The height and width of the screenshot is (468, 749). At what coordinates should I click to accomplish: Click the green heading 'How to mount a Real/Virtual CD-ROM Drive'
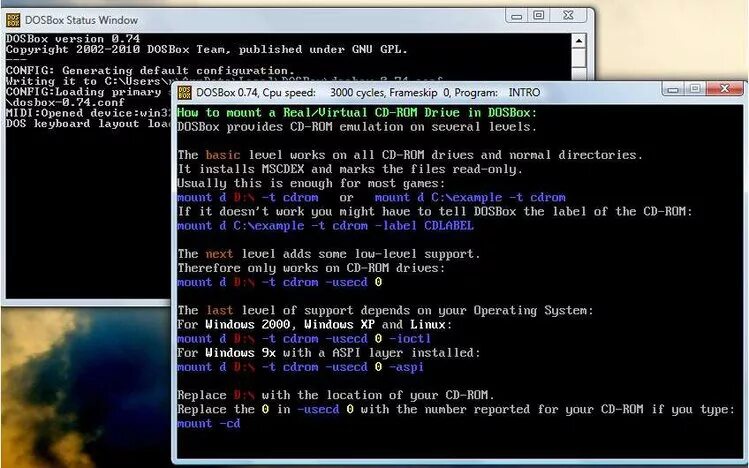pyautogui.click(x=357, y=113)
